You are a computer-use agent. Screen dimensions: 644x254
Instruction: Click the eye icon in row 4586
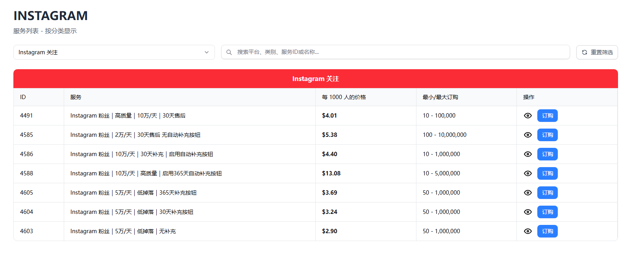[x=528, y=154]
